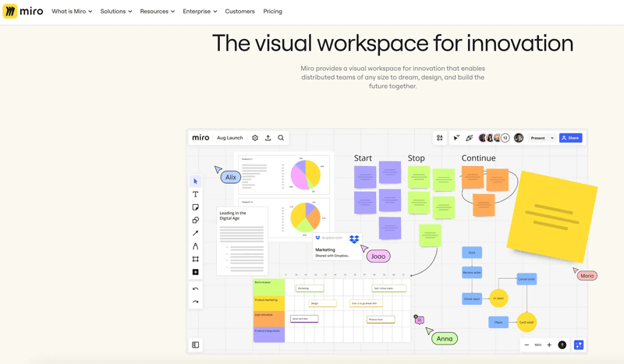Toggle the frames panel at bottom left
624x364 pixels.
[196, 345]
